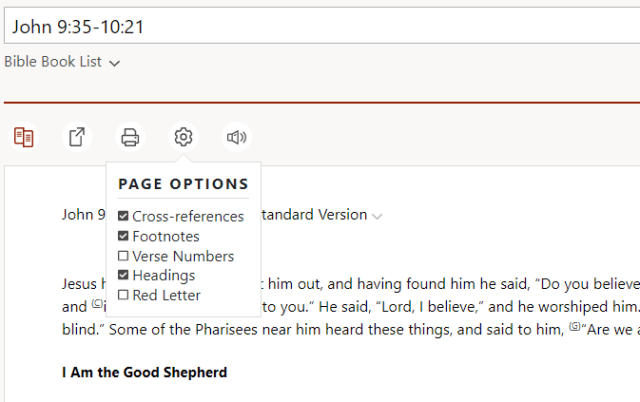Enable the Verse Numbers checkbox
The image size is (640, 402).
[x=123, y=256]
